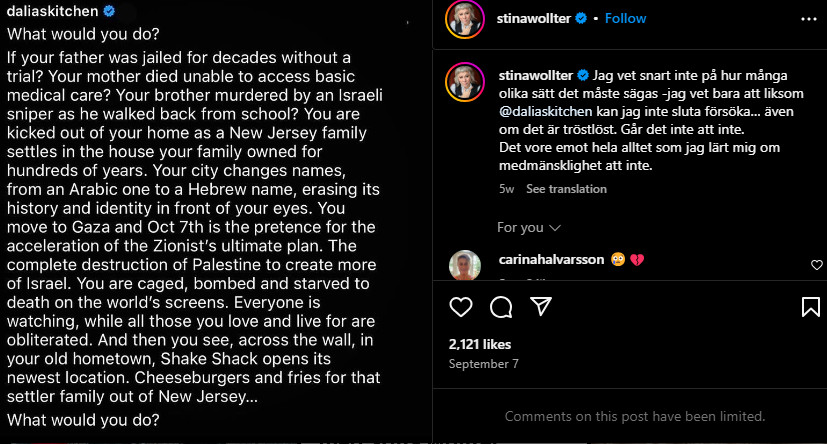
Task: Follow stinawollter
Action: (625, 18)
